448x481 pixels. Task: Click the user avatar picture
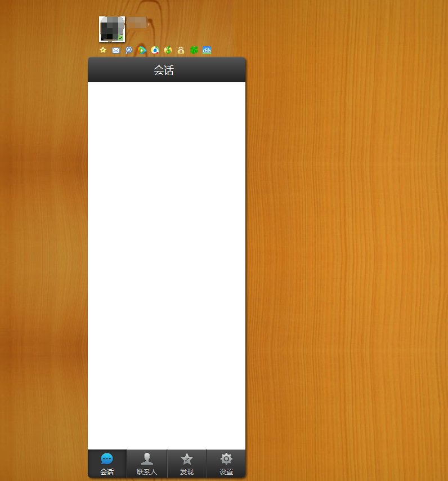(x=110, y=27)
